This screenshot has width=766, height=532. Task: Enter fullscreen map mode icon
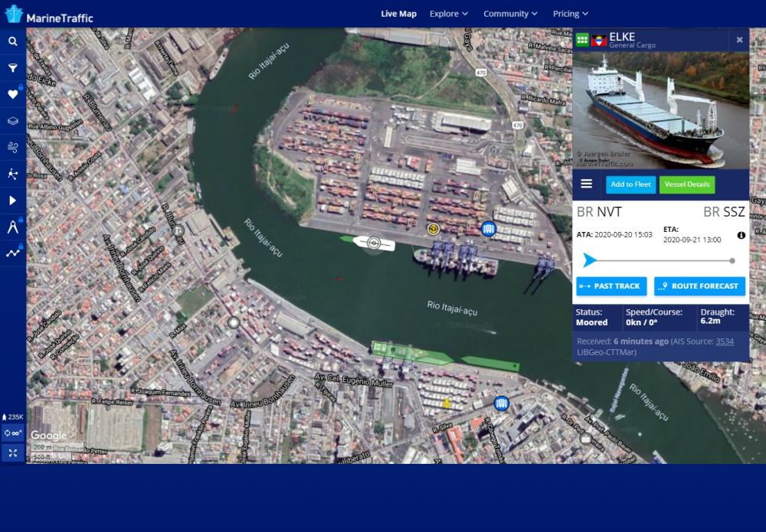[13, 453]
